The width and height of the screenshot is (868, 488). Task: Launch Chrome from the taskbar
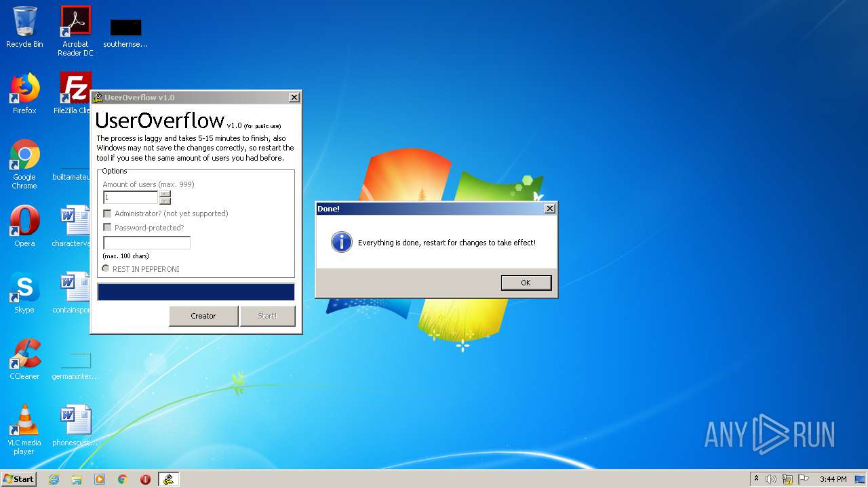coord(123,479)
